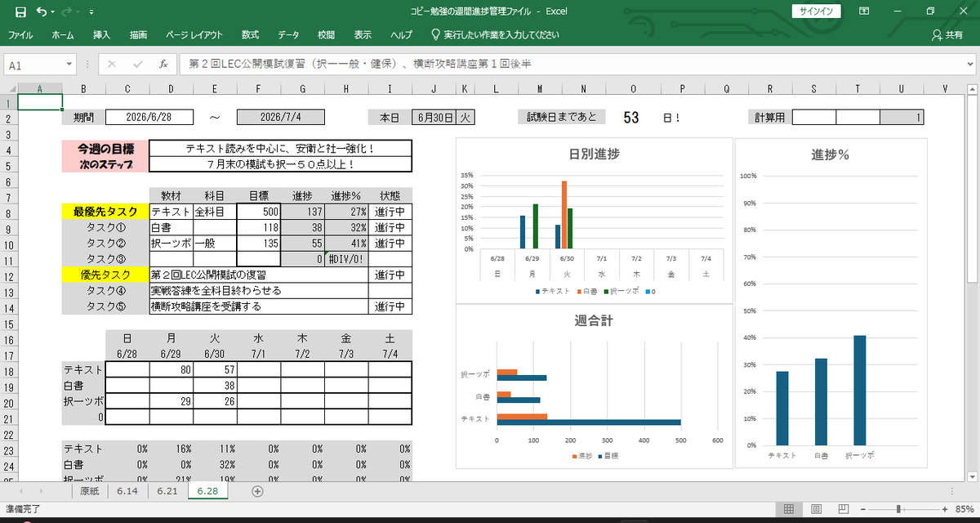Select column D header
The width and height of the screenshot is (980, 523).
click(x=171, y=88)
